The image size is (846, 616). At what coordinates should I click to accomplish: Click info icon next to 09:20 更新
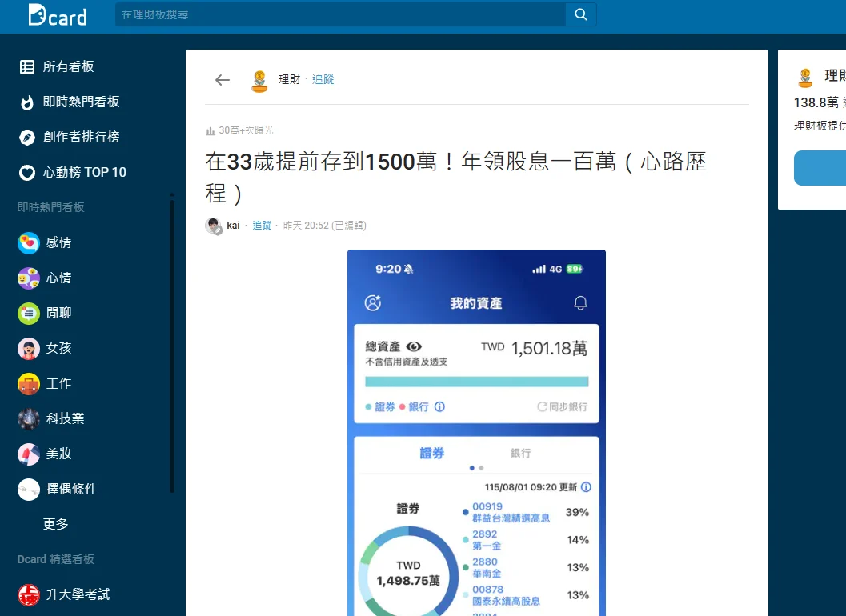(x=587, y=487)
